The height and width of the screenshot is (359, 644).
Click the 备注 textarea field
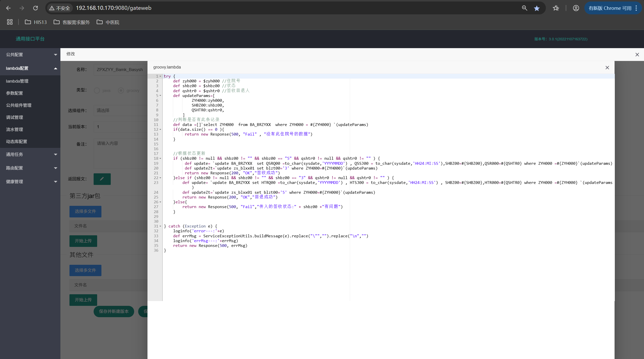(x=120, y=153)
